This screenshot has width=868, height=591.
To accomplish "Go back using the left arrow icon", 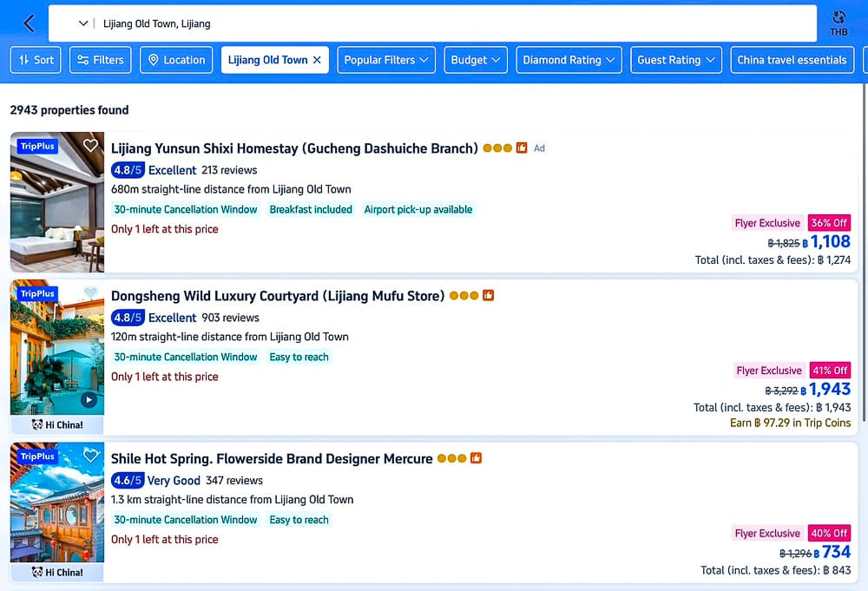I will 30,23.
